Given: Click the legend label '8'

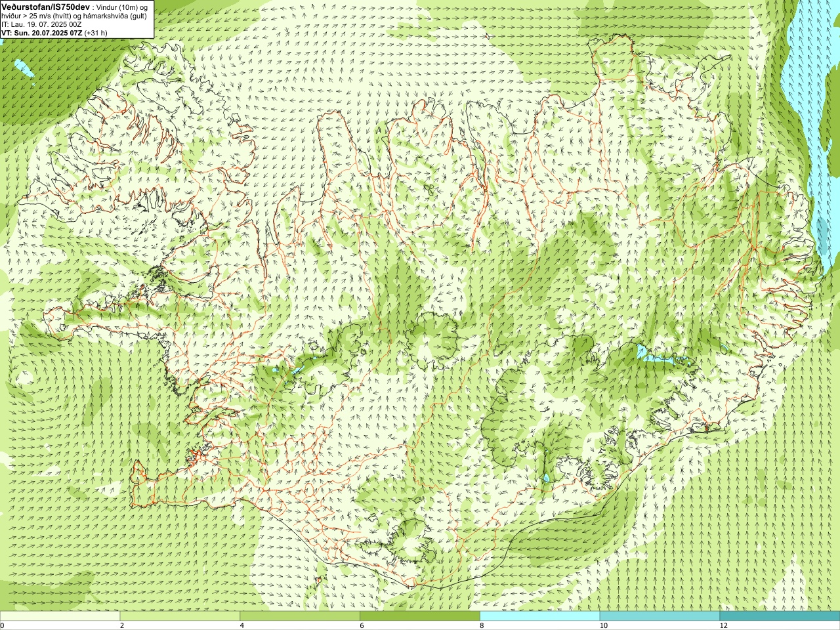Looking at the screenshot, I should coord(482,626).
